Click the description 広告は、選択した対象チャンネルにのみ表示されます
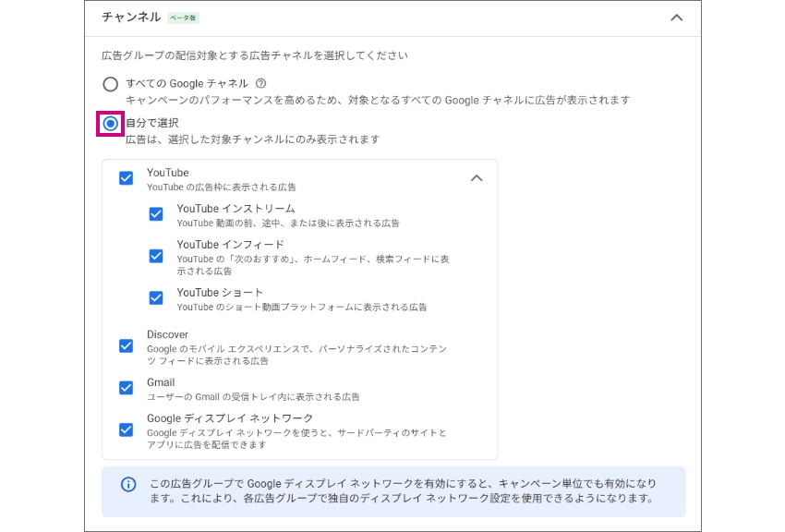The height and width of the screenshot is (532, 785). coord(253,139)
